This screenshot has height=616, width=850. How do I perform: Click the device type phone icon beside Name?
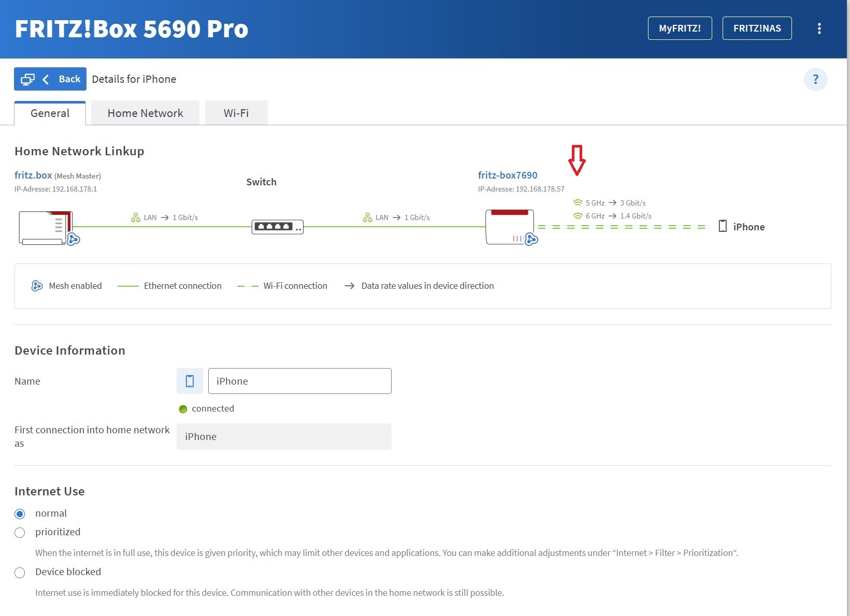click(x=190, y=381)
